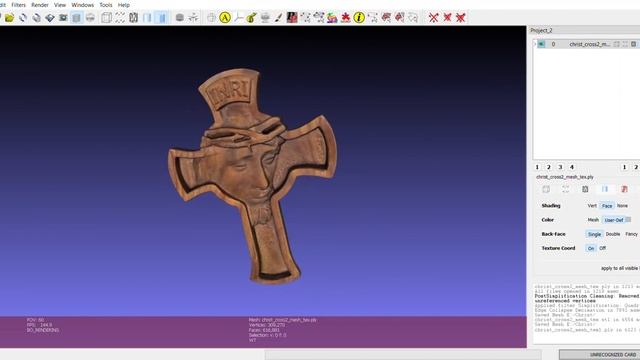Viewport: 640px width, 360px height.
Task: Click layer preset button 3
Action: [560, 167]
